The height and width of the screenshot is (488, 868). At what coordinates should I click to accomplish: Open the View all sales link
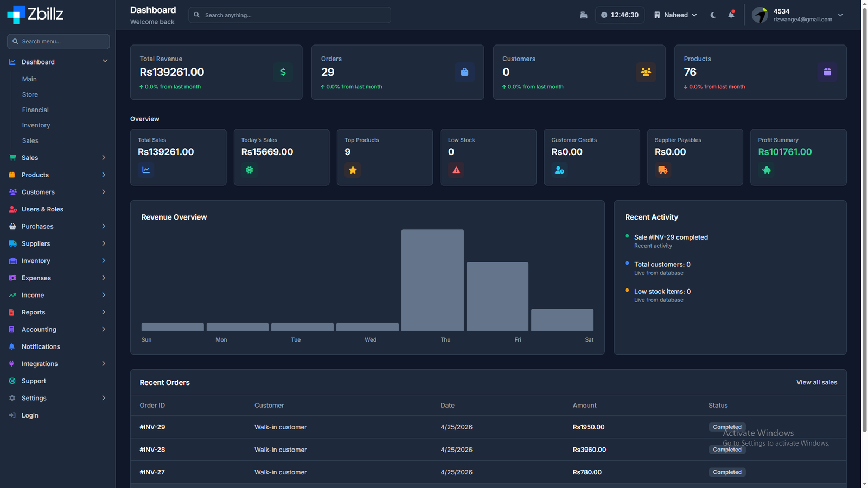816,382
